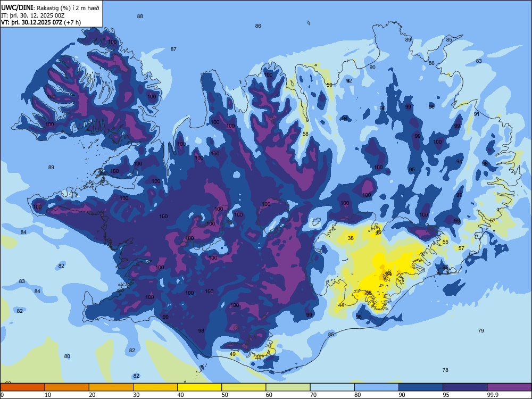Click the humidity value '87' on map

173,49
